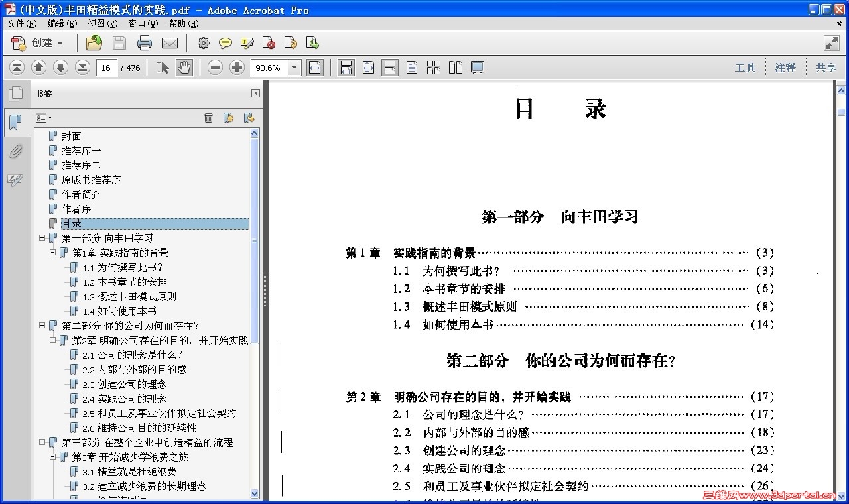Viewport: 849px width, 504px height.
Task: Open the 注释 pane
Action: [785, 68]
